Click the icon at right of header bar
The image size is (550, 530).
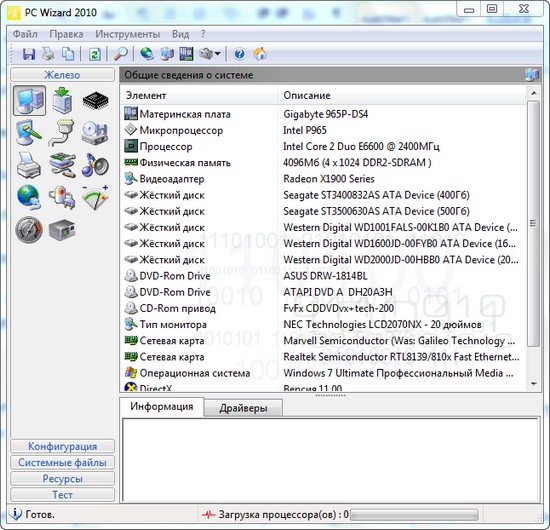(x=532, y=75)
